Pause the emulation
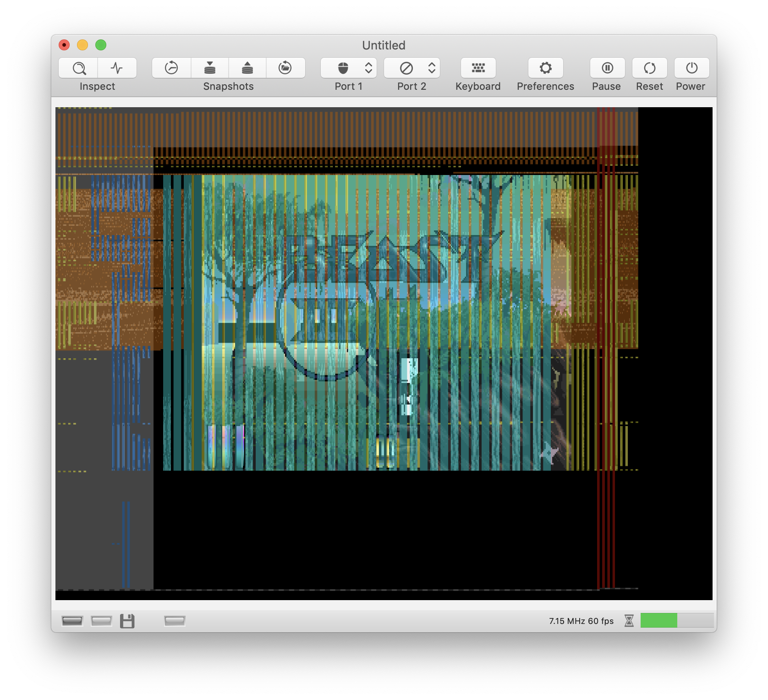 click(607, 68)
